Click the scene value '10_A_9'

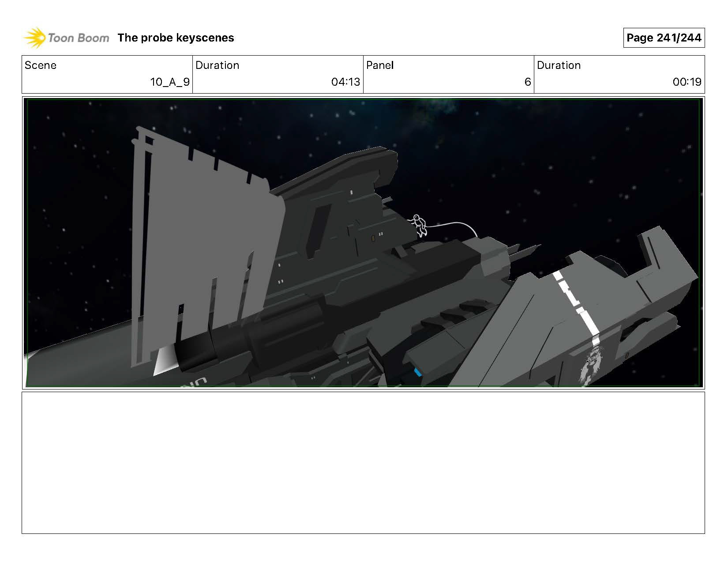(170, 82)
